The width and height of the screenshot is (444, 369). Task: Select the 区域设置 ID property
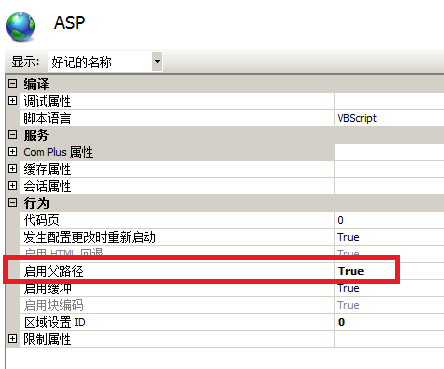pos(55,322)
